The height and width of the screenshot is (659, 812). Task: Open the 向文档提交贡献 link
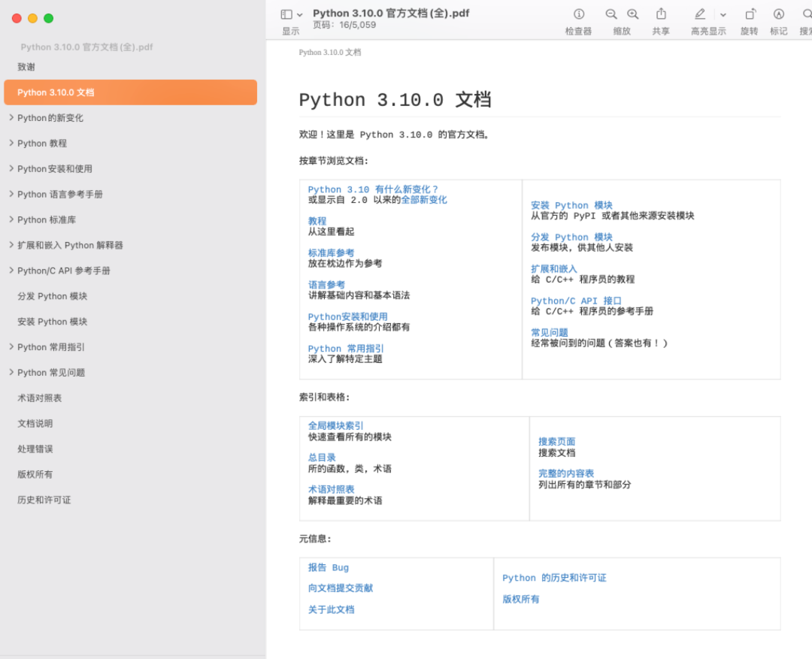pos(341,588)
